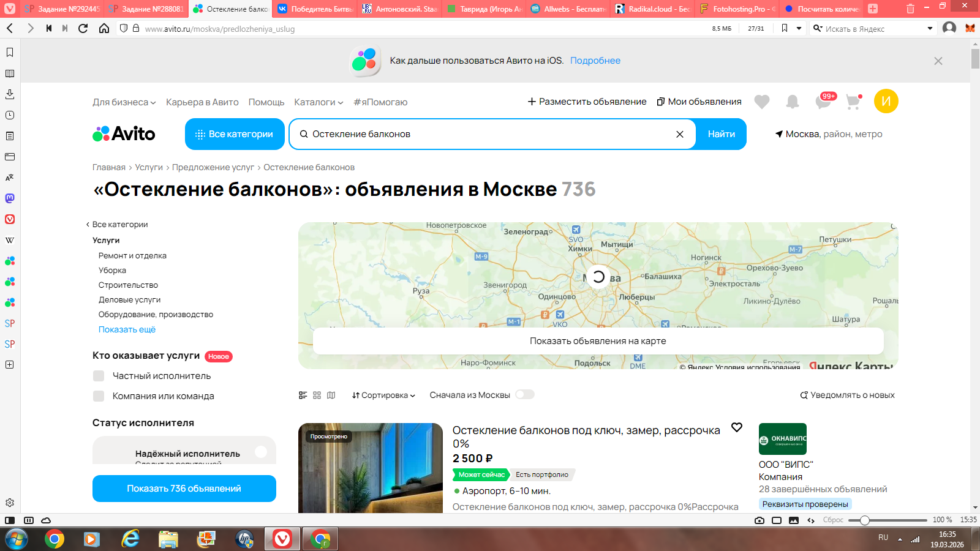Viewport: 980px width, 551px height.
Task: Toggle the side panel from status bar
Action: coord(10,520)
